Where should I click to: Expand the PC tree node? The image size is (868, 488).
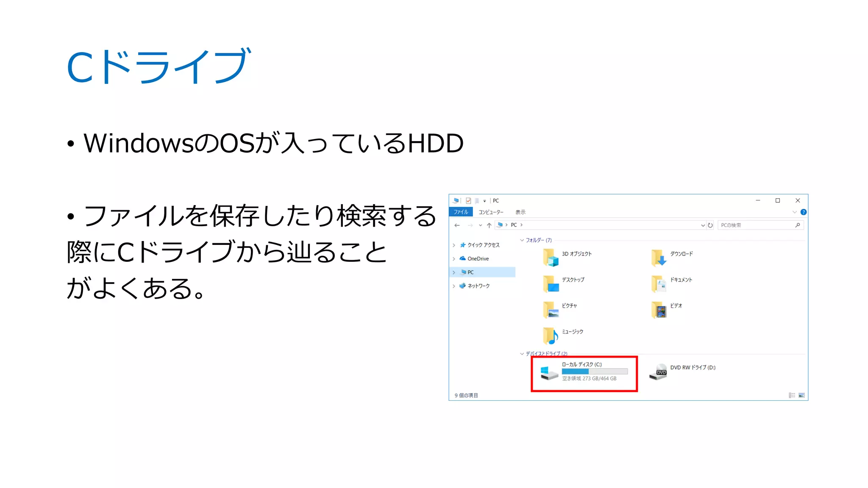pyautogui.click(x=454, y=272)
